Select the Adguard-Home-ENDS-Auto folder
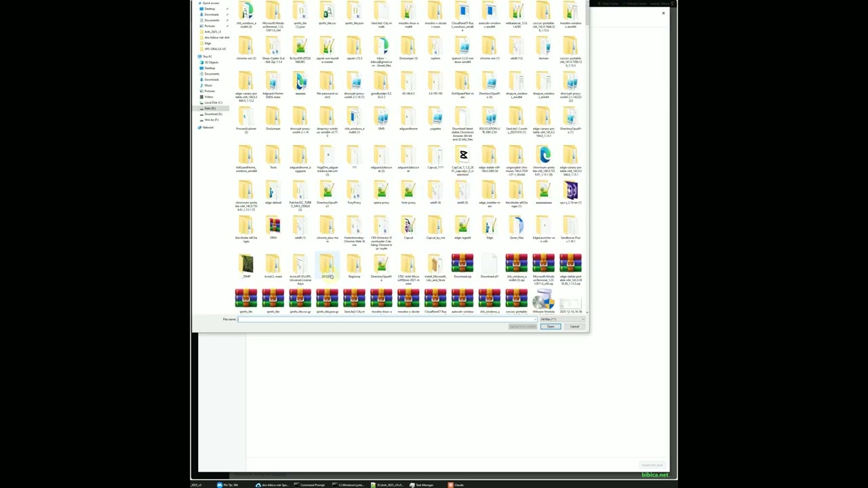The image size is (868, 488). tap(273, 85)
